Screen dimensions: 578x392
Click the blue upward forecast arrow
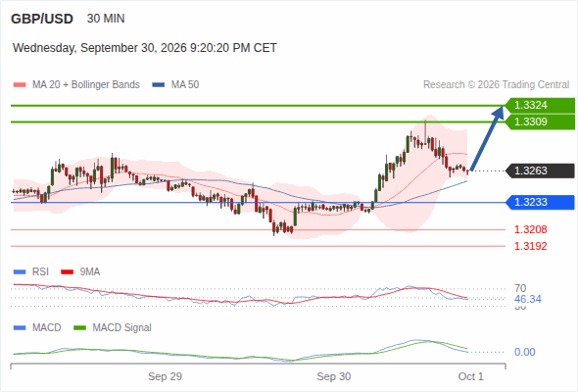[487, 138]
